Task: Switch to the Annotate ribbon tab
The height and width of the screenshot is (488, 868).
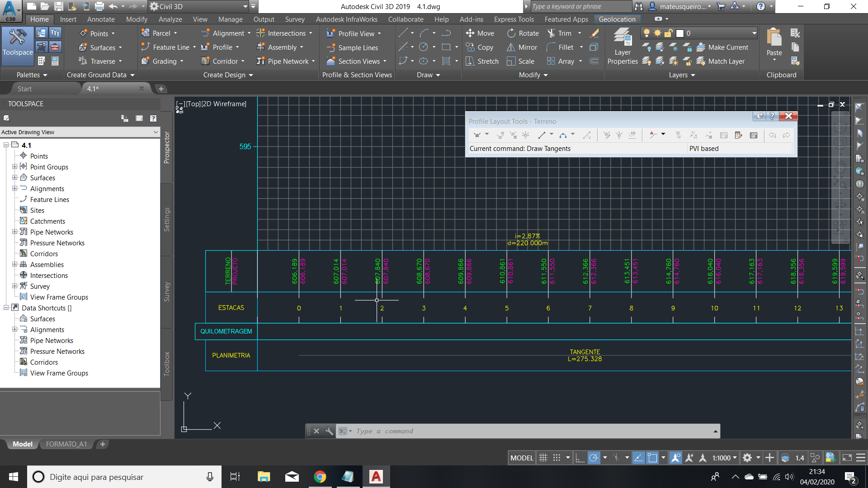Action: (100, 19)
